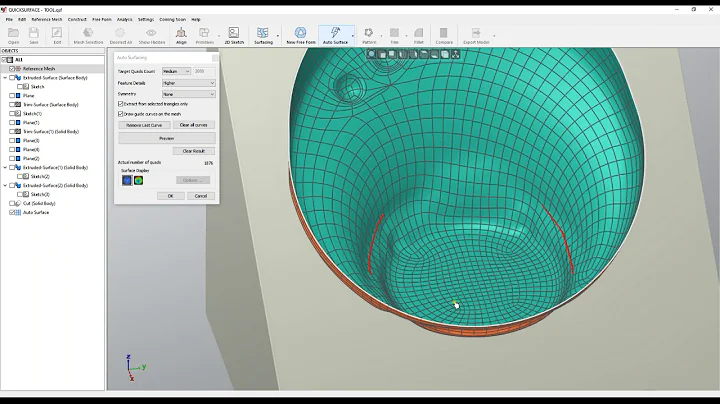Cancel the Auto Surfacing dialog
This screenshot has height=404, width=720.
pyautogui.click(x=201, y=196)
